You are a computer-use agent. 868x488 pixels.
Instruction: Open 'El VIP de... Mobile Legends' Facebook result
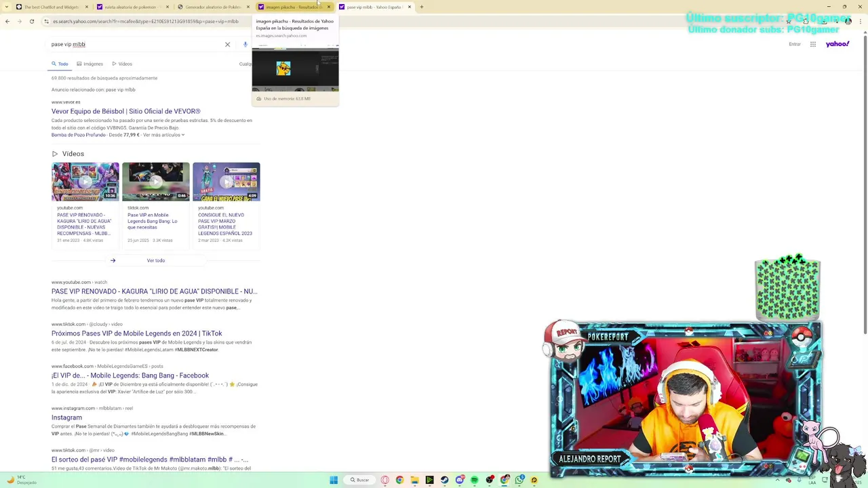pos(130,375)
